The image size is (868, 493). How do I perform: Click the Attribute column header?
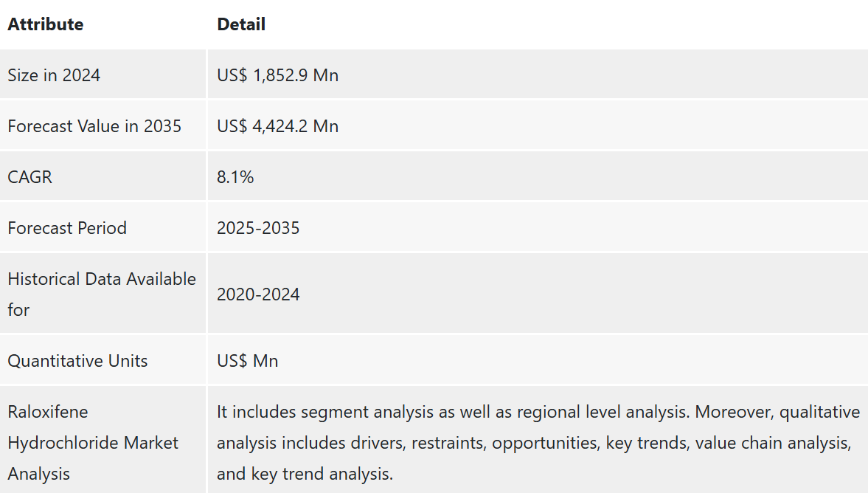tap(46, 24)
